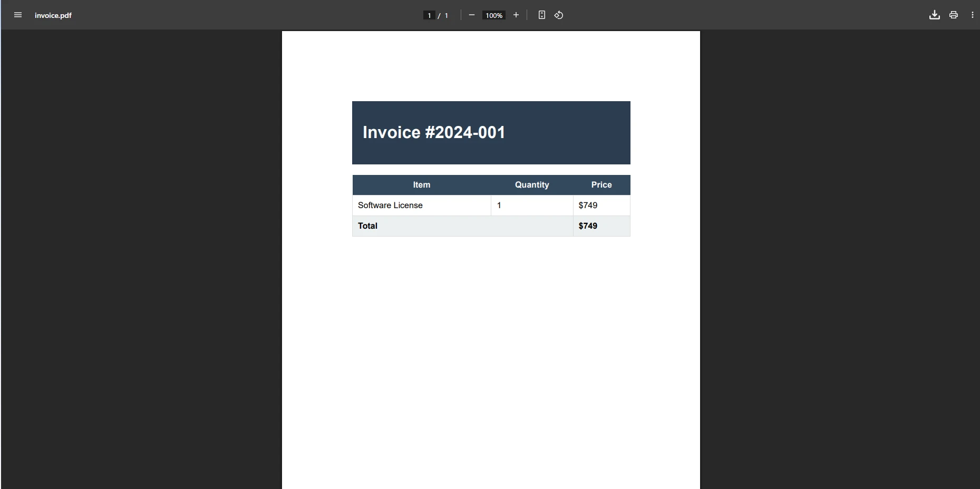Click the fit to page icon
This screenshot has width=980, height=489.
[x=541, y=15]
